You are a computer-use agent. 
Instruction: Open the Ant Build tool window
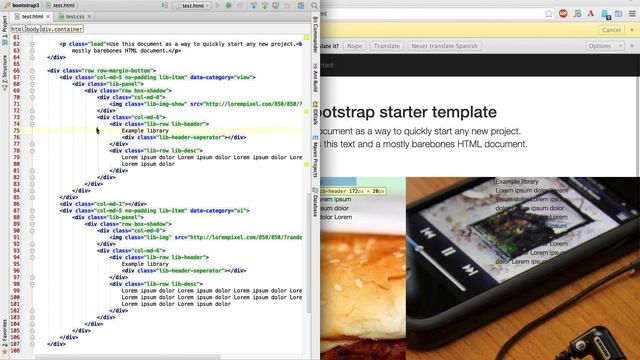point(315,78)
